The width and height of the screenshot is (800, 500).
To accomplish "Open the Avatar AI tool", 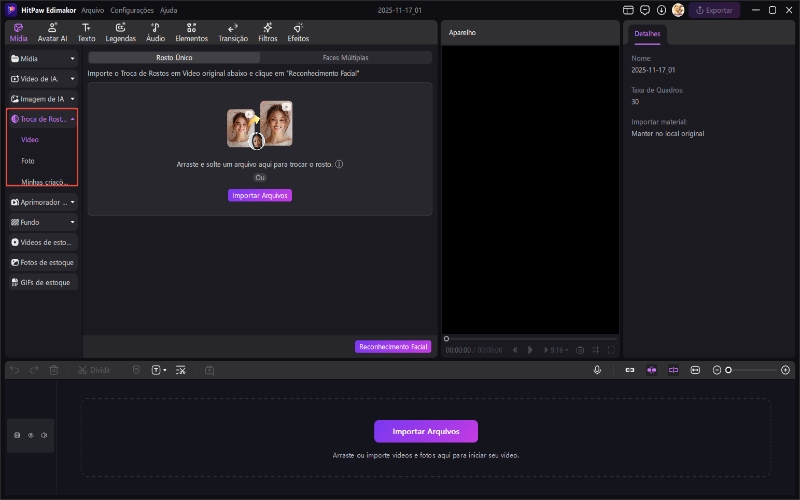I will 52,32.
